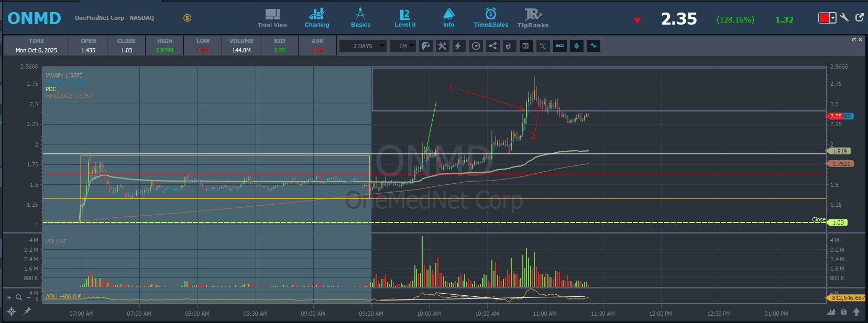The width and height of the screenshot is (868, 323).
Task: Switch to the Charting view
Action: tap(317, 18)
